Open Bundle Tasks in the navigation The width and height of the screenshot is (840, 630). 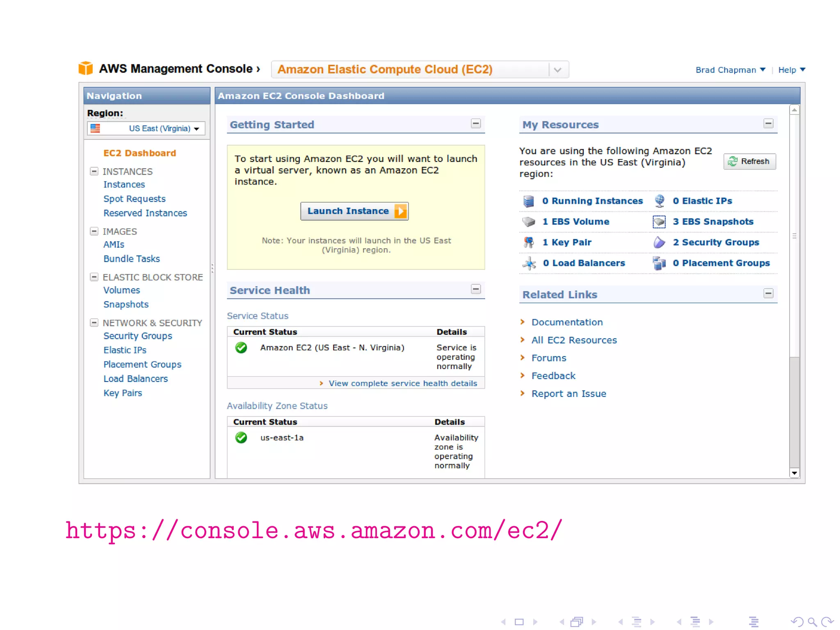[x=132, y=259]
